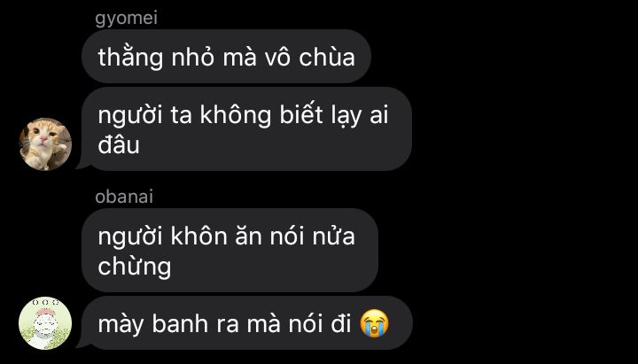Tap the obanai sender name label
The width and height of the screenshot is (638, 364).
(124, 197)
